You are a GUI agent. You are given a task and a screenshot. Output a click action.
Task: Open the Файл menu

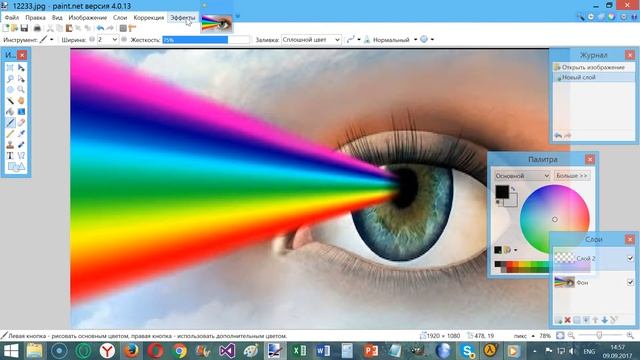pos(11,18)
